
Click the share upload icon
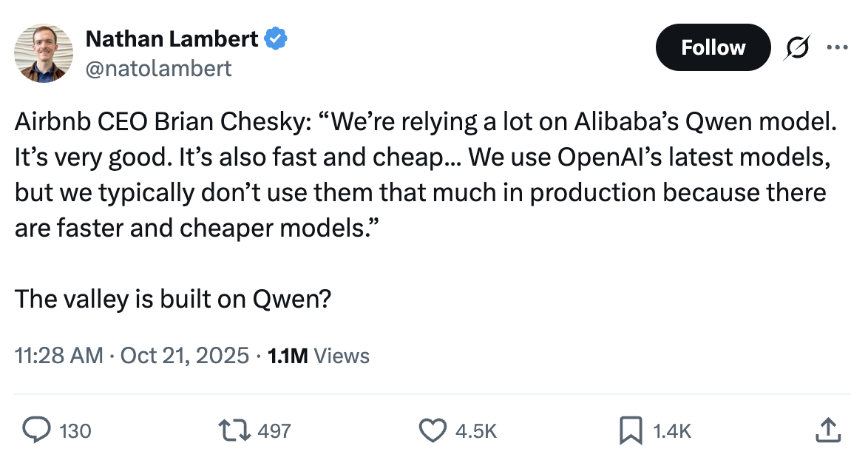pos(828,430)
